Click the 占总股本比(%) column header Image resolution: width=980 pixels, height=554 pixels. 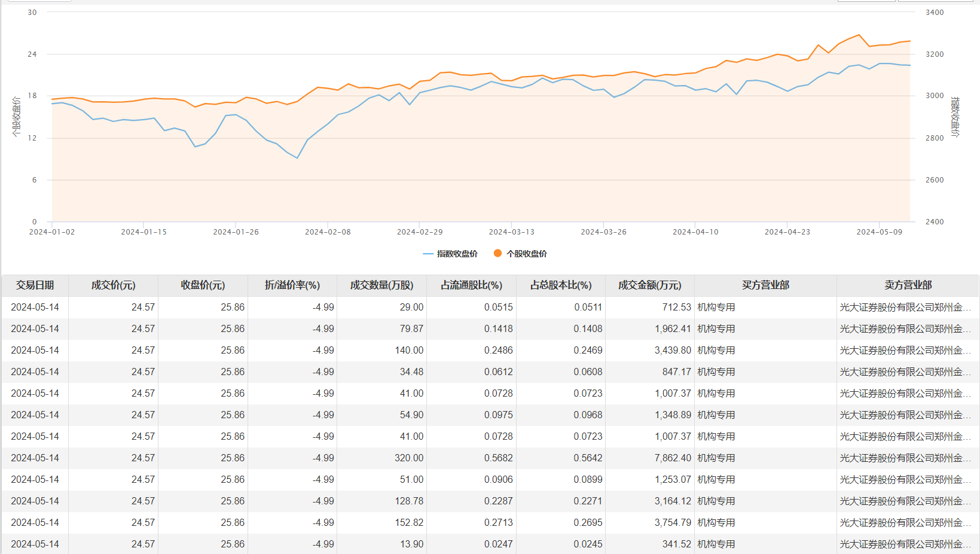pyautogui.click(x=560, y=285)
